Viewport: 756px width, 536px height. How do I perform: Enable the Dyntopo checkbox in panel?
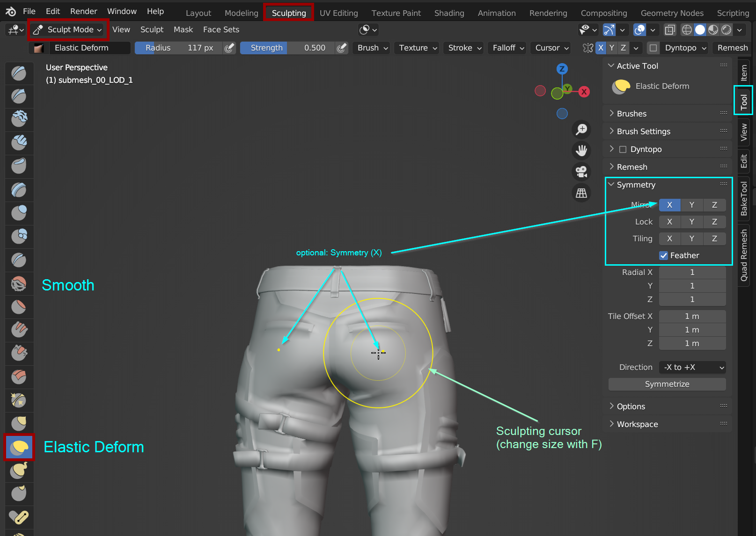pyautogui.click(x=623, y=150)
